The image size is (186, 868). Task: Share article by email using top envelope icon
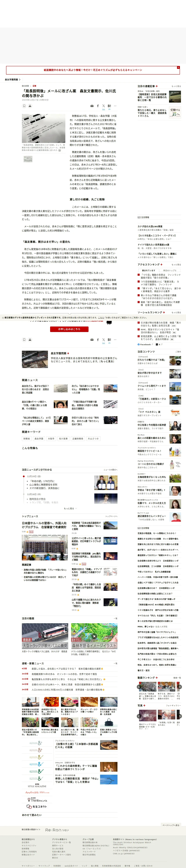click(x=92, y=106)
